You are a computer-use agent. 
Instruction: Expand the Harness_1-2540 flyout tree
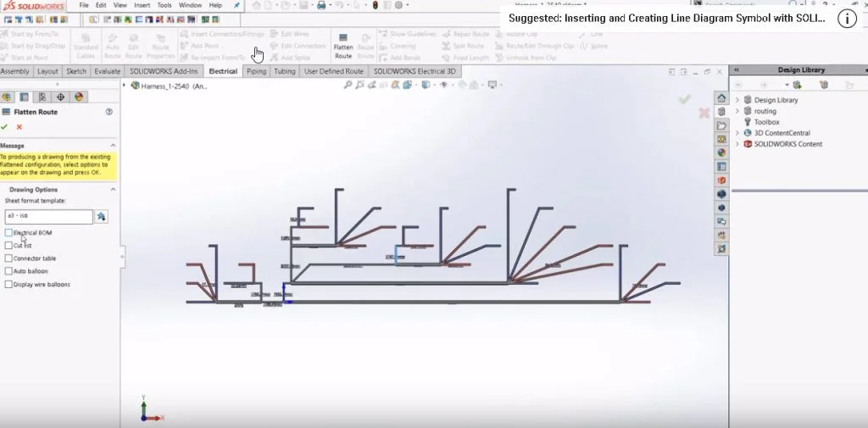tap(124, 86)
